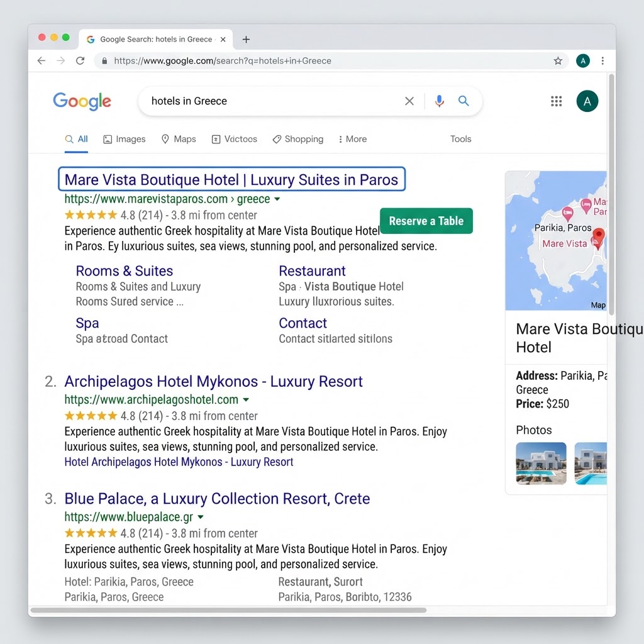This screenshot has height=644, width=644.
Task: Click the Photos heading in side panel
Action: point(533,430)
